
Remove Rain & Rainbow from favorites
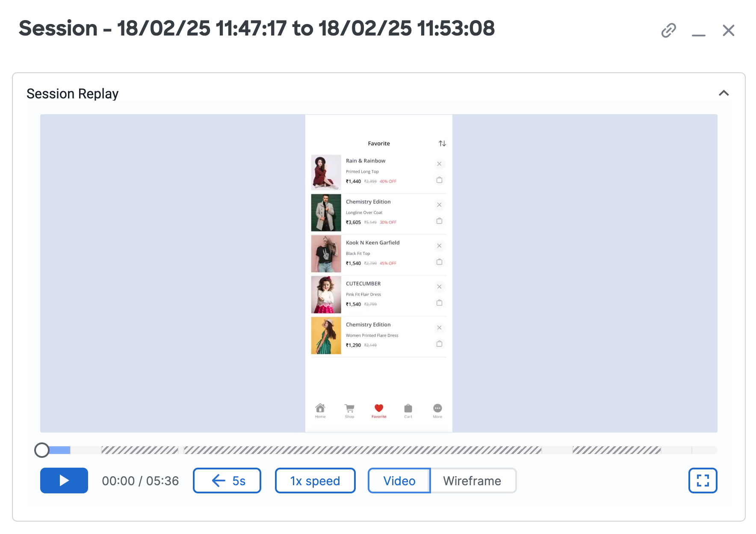pyautogui.click(x=439, y=164)
